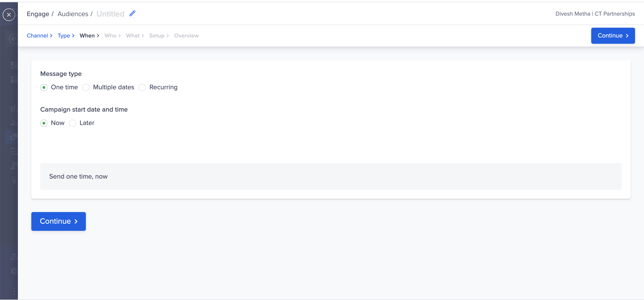The image size is (644, 300).
Task: Select the One time message type
Action: click(59, 87)
